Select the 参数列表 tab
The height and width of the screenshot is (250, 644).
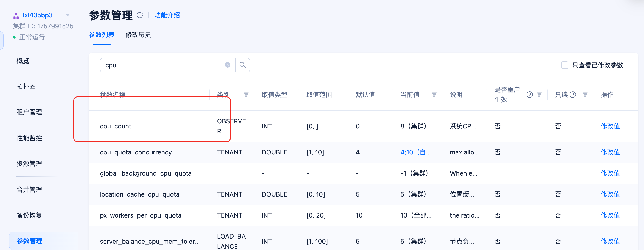click(101, 35)
